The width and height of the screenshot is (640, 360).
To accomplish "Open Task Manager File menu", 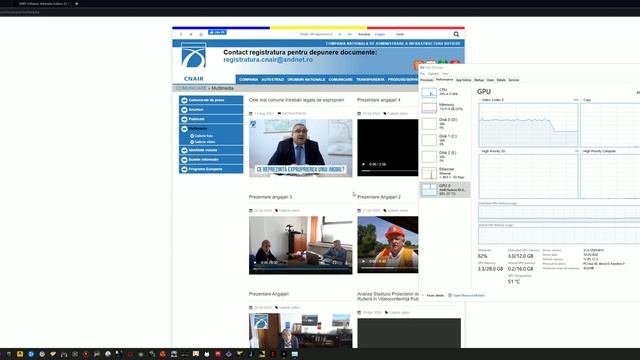I will (x=422, y=74).
